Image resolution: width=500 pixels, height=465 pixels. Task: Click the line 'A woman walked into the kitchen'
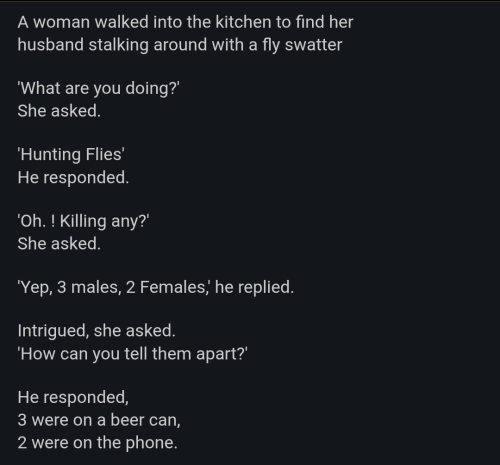pyautogui.click(x=185, y=22)
